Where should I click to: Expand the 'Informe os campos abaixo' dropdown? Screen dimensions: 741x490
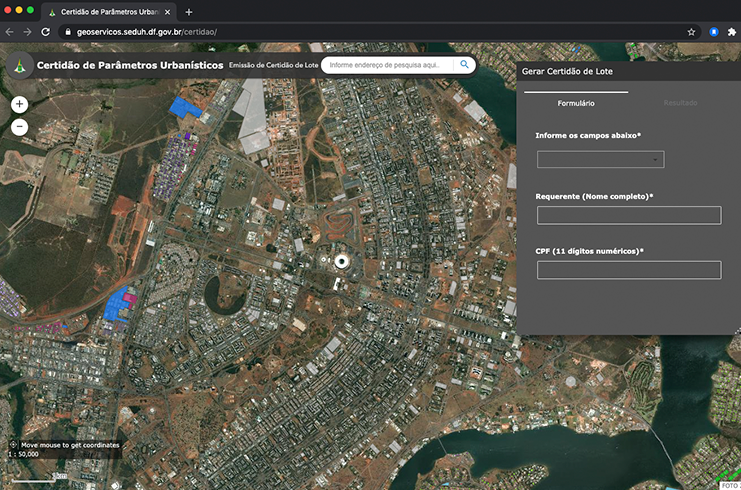600,159
